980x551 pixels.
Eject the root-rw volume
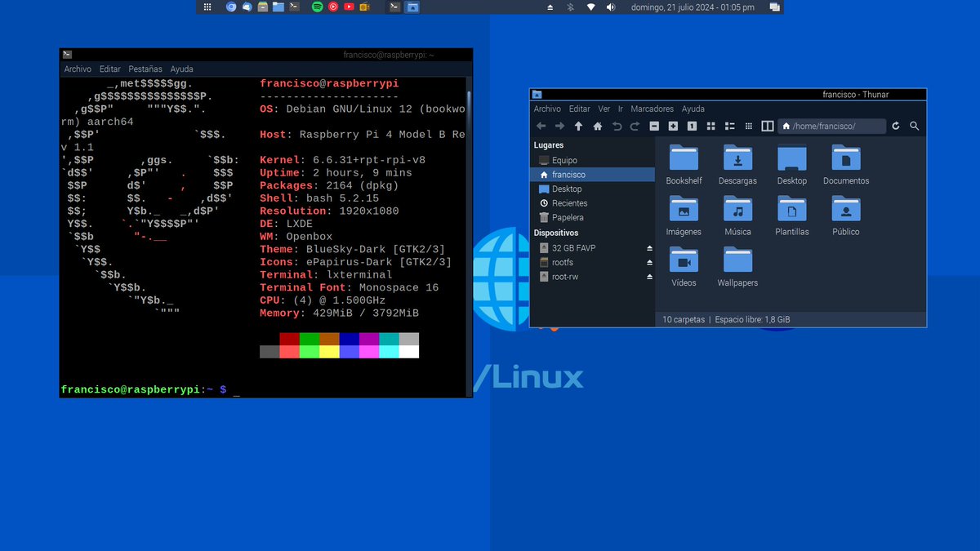click(x=650, y=277)
